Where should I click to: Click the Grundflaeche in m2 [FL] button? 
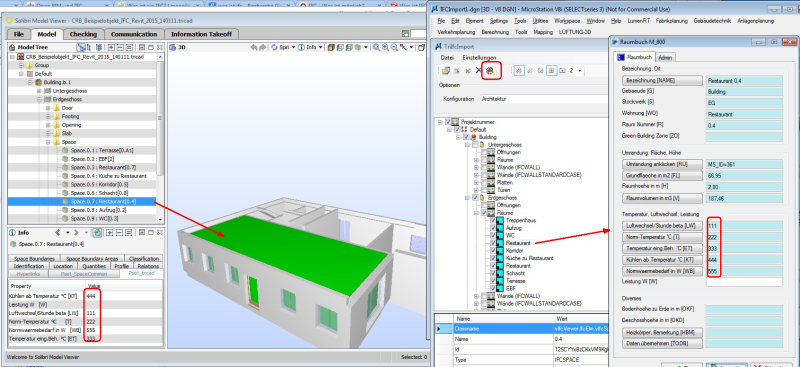click(x=662, y=176)
